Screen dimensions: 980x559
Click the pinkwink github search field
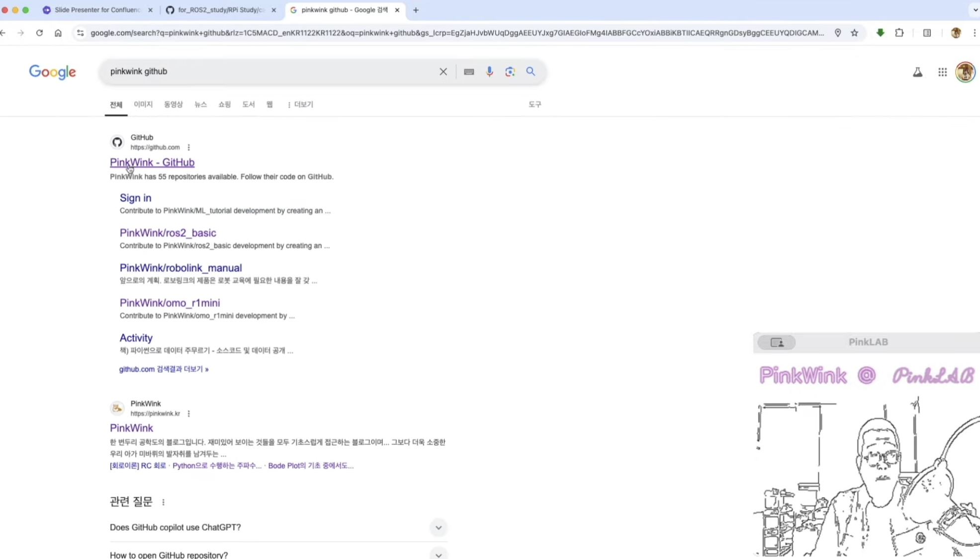tap(268, 72)
